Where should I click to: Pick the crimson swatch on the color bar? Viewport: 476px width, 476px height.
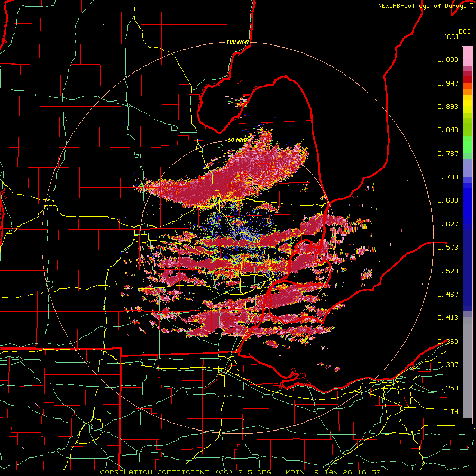coord(467,74)
